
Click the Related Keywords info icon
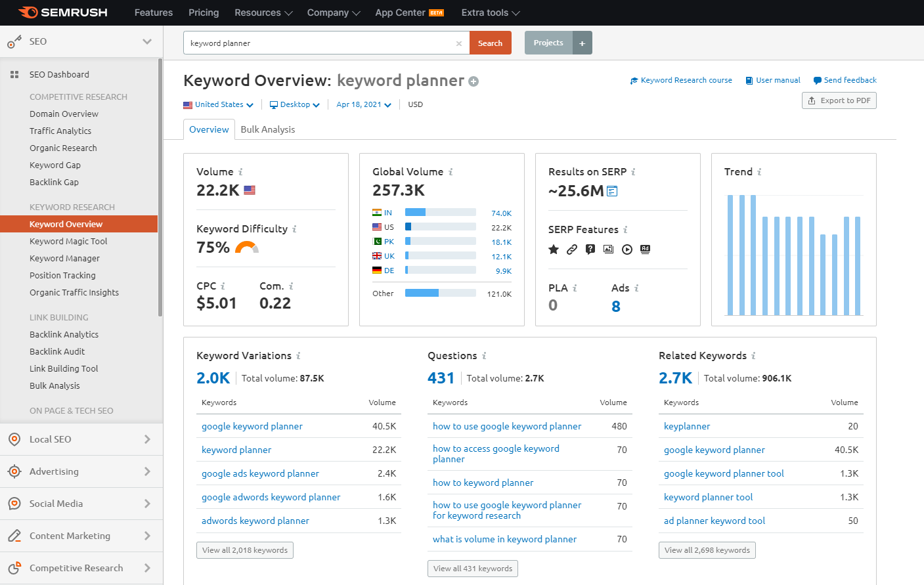(x=753, y=356)
